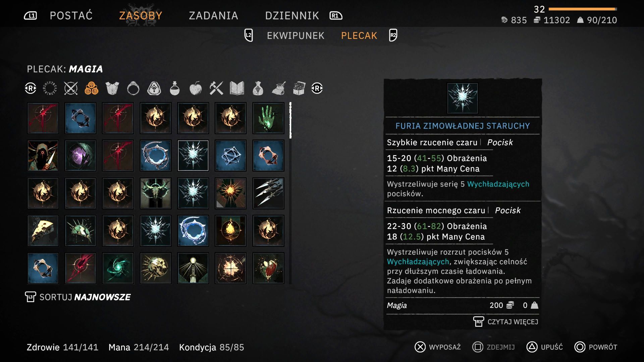The height and width of the screenshot is (362, 644).
Task: Open the armor category filter icon
Action: (112, 88)
